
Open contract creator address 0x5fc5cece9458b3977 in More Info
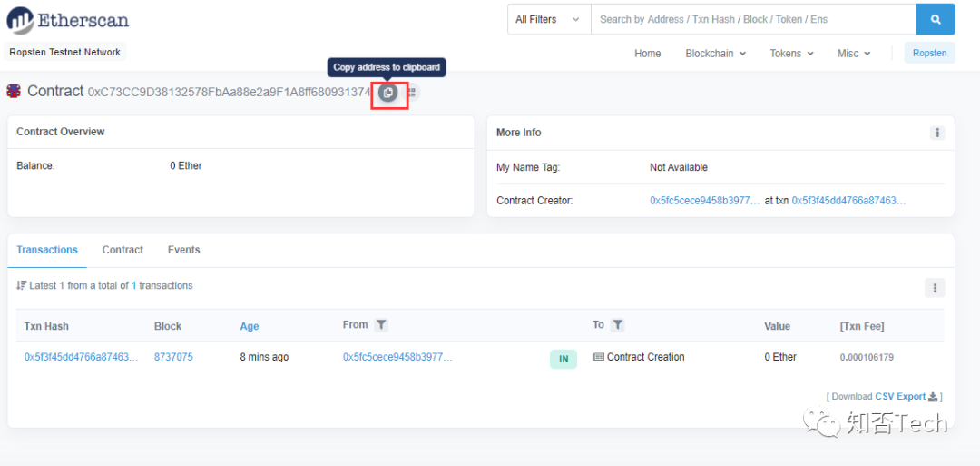coord(705,201)
